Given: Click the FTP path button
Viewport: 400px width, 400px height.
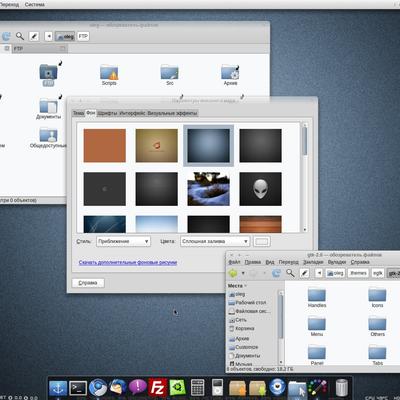Looking at the screenshot, I should pyautogui.click(x=83, y=36).
